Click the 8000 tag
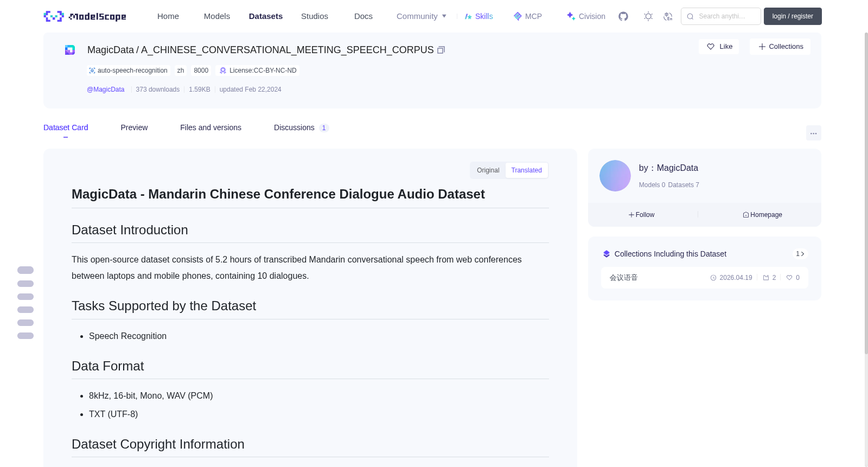 click(201, 71)
